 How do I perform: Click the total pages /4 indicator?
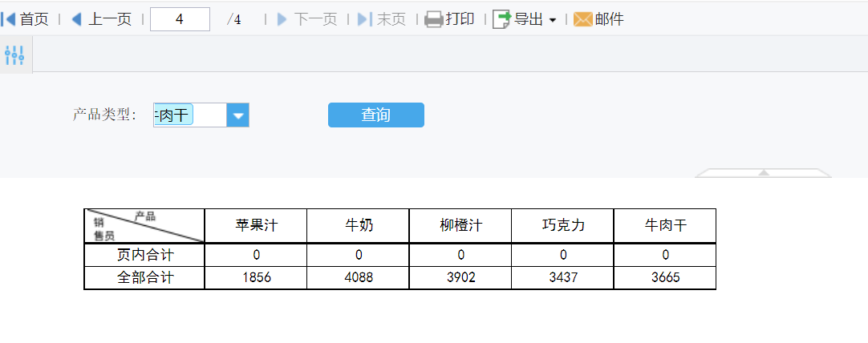point(233,20)
